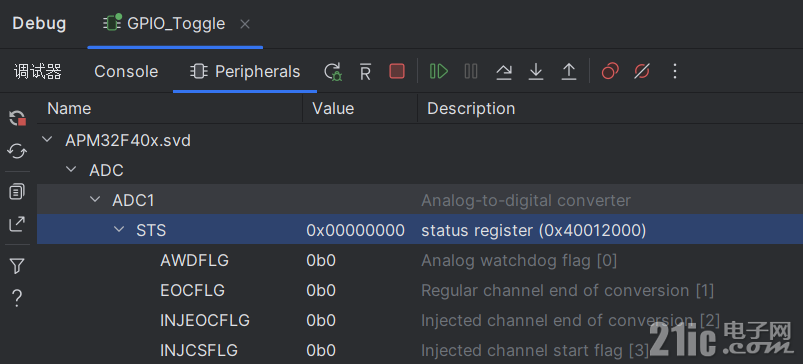Image resolution: width=803 pixels, height=364 pixels.
Task: Click the help question mark icon
Action: click(x=17, y=297)
